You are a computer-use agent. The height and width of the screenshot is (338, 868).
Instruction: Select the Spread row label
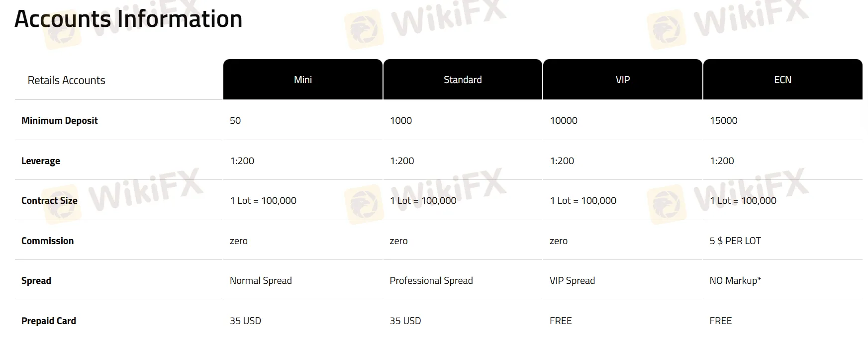(36, 280)
